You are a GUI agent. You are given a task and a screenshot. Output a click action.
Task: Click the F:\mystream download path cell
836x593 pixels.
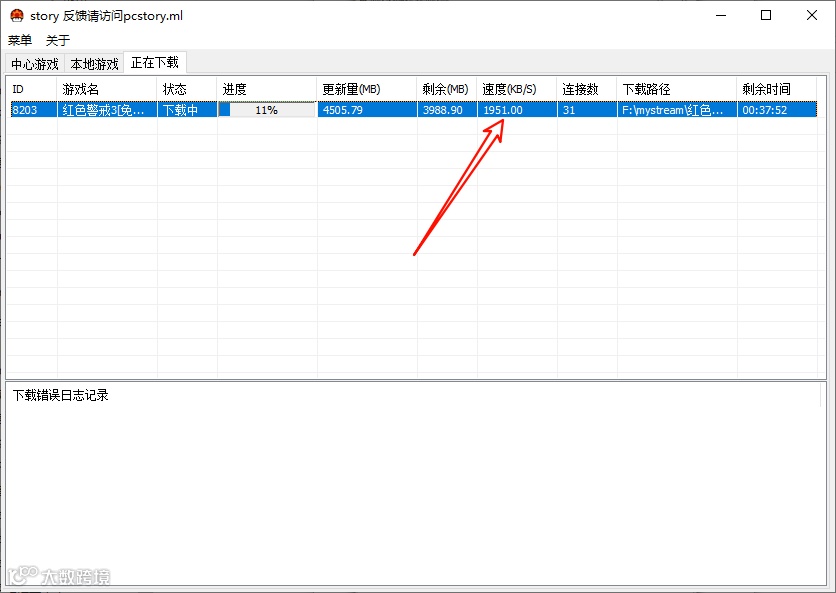coord(677,110)
